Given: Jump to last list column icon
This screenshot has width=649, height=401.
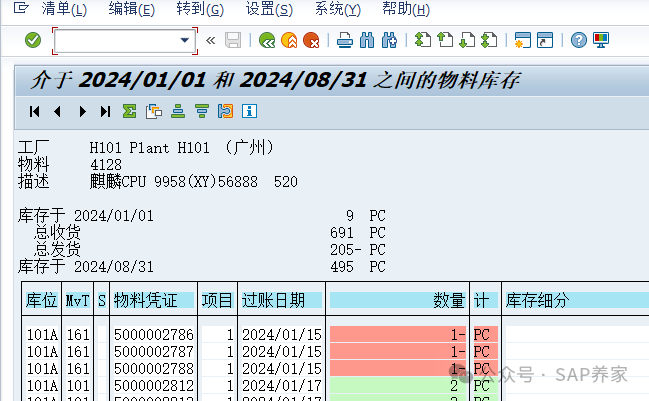Looking at the screenshot, I should 106,111.
